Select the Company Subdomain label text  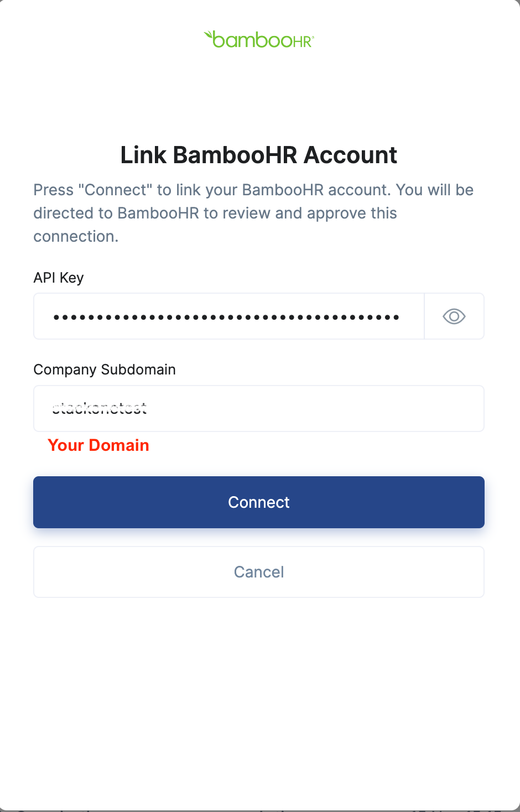[105, 369]
